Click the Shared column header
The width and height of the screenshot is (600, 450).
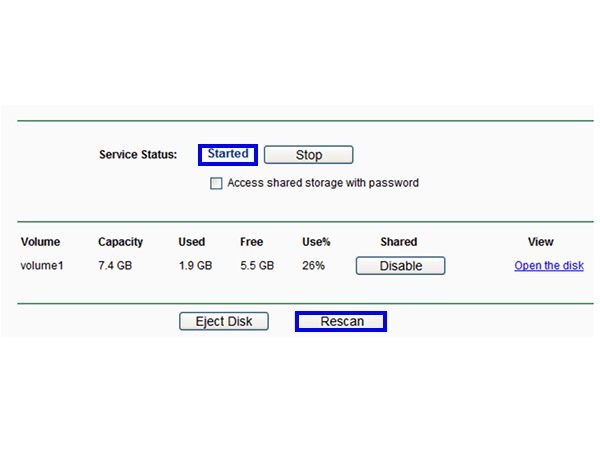pos(398,242)
